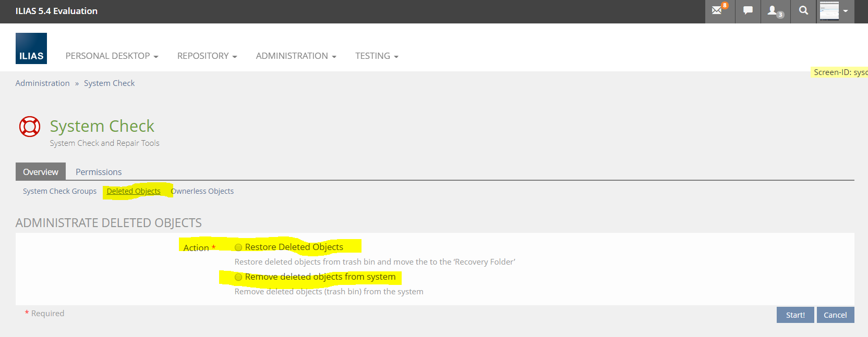Click the Action required field label
This screenshot has height=337, width=868.
[x=199, y=248]
